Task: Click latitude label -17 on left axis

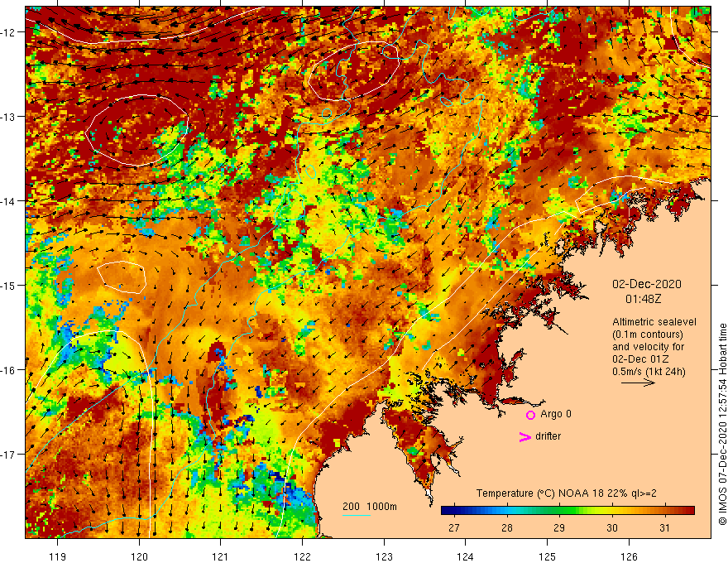Action: [x=9, y=455]
